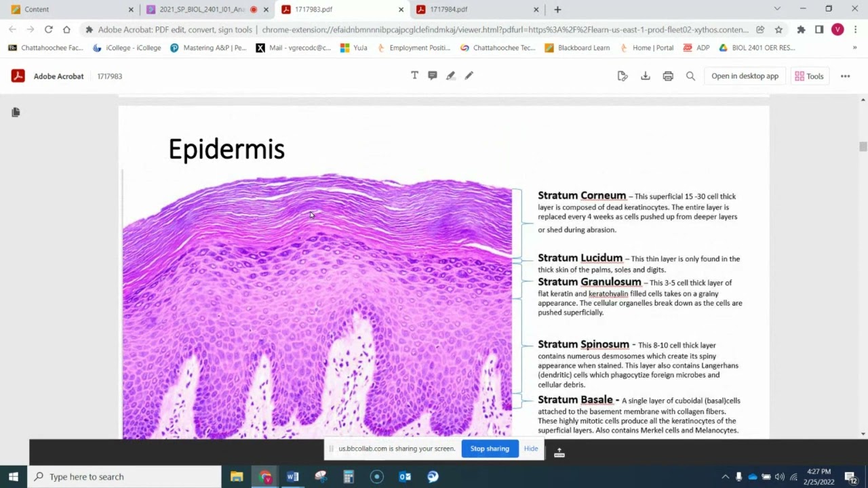Click the system volume icon
Screen dimensions: 868x488
[x=780, y=476]
